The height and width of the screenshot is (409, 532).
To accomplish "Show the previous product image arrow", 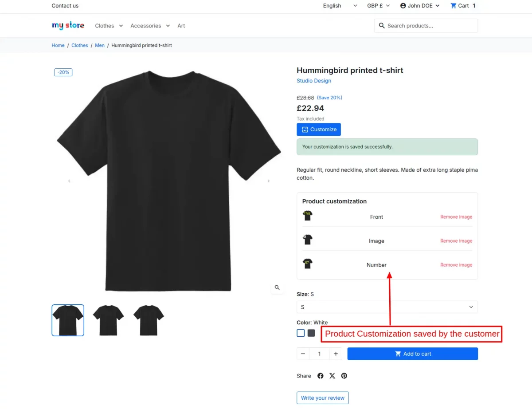I will (x=69, y=181).
